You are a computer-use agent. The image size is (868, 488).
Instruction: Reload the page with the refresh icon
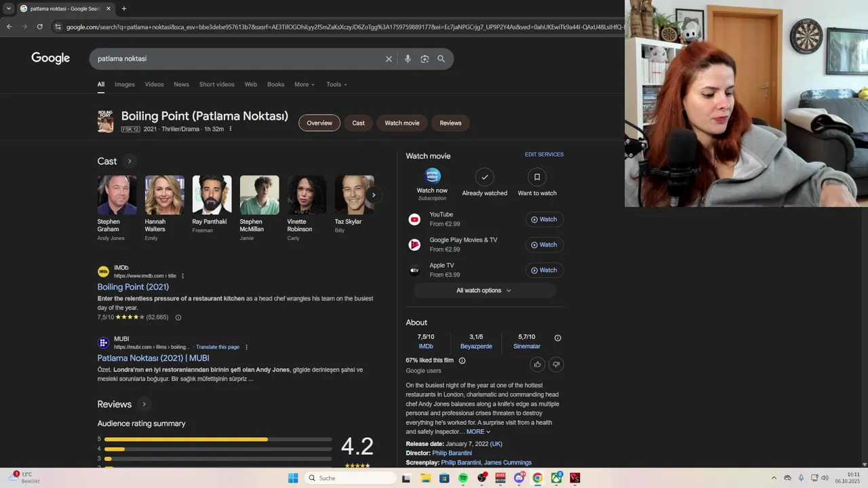40,26
